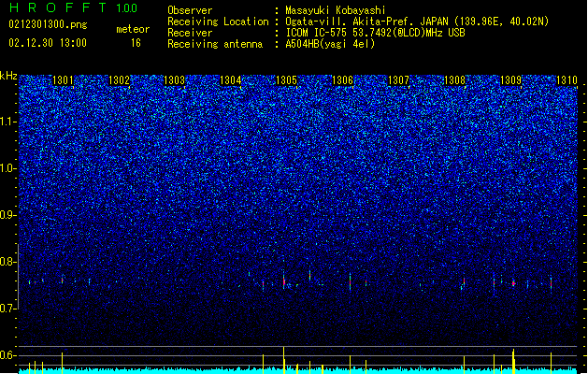Viewport: 588px width, 374px height.
Task: Click the 0.7 frequency axis label
Action: point(7,309)
